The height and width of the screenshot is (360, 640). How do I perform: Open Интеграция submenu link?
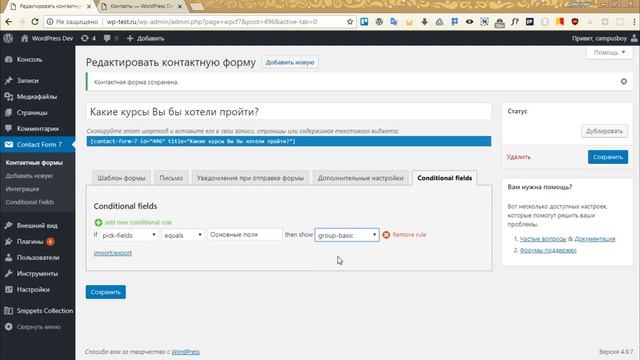[22, 189]
